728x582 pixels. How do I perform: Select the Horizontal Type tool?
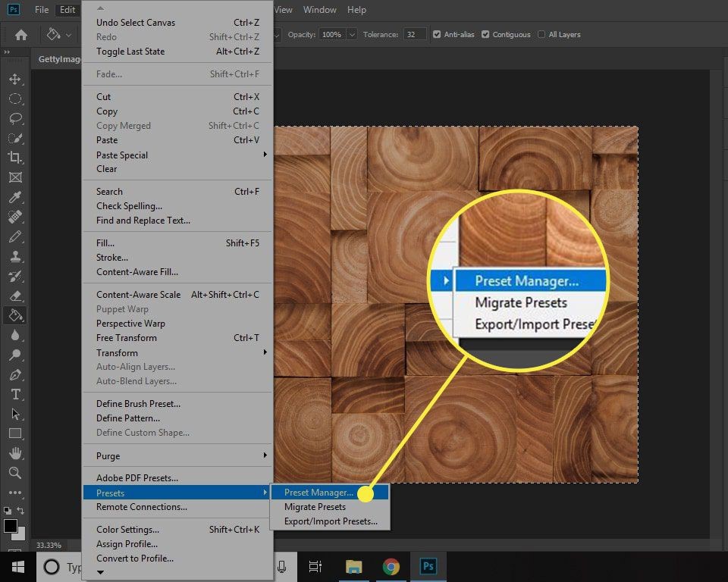(14, 395)
